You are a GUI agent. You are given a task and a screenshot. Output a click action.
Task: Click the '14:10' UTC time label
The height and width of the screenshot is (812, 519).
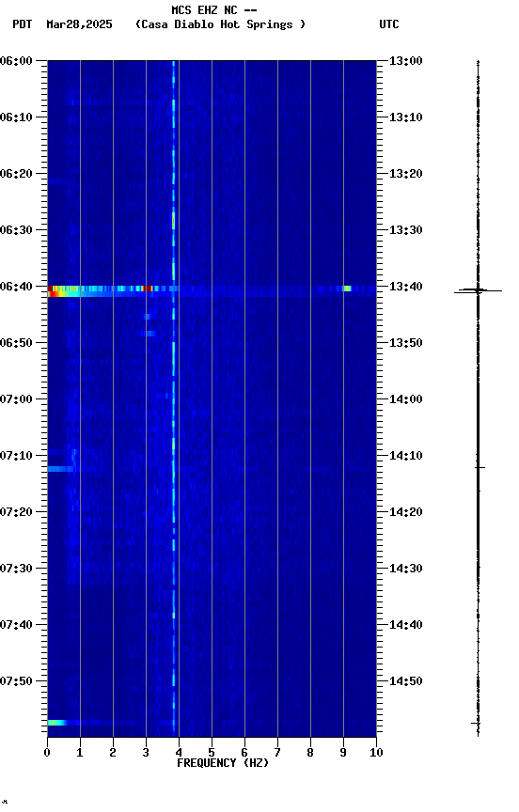tap(406, 456)
